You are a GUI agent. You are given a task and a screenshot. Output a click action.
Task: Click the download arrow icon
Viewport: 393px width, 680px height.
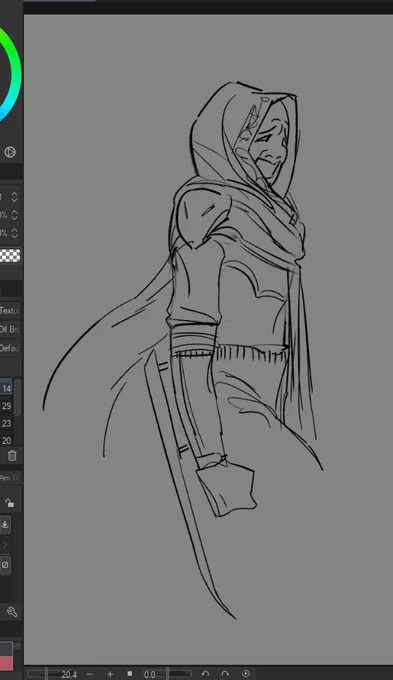[x=5, y=524]
